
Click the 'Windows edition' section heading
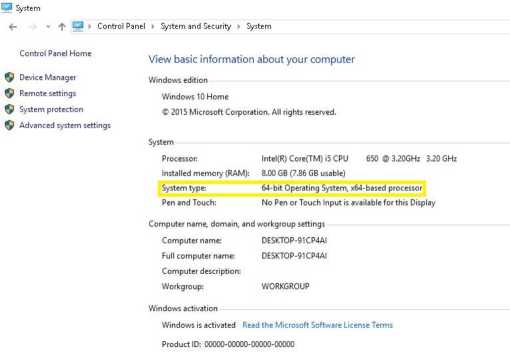click(178, 80)
